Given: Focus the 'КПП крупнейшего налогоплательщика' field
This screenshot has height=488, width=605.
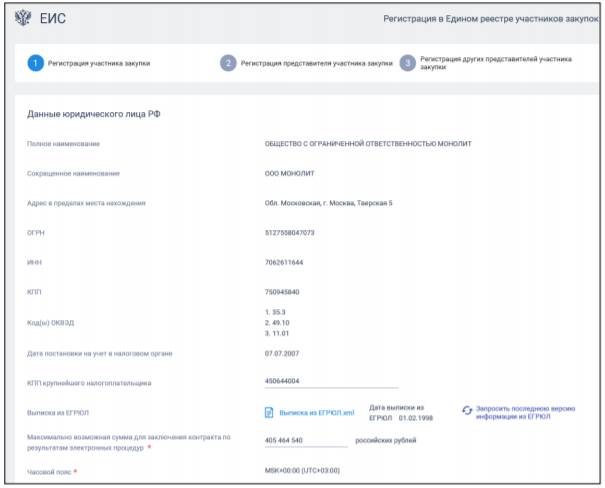Looking at the screenshot, I should coord(330,381).
